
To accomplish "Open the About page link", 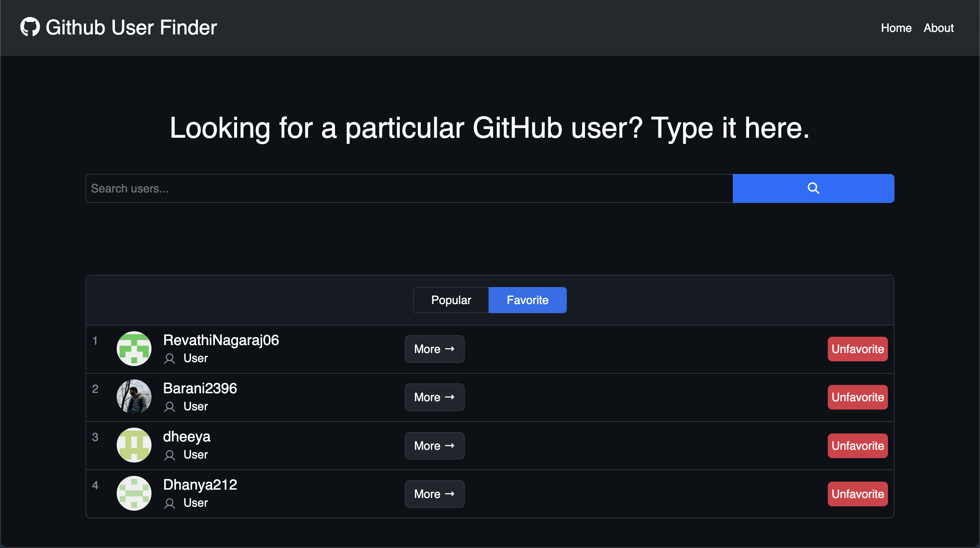I will click(938, 28).
